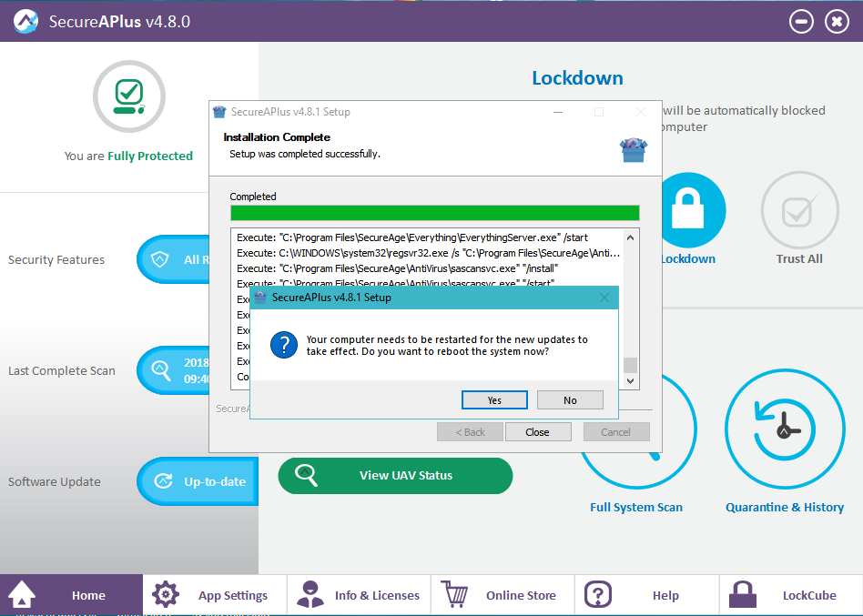
Task: Click the Lockdown mode label under the padlock
Action: point(688,259)
